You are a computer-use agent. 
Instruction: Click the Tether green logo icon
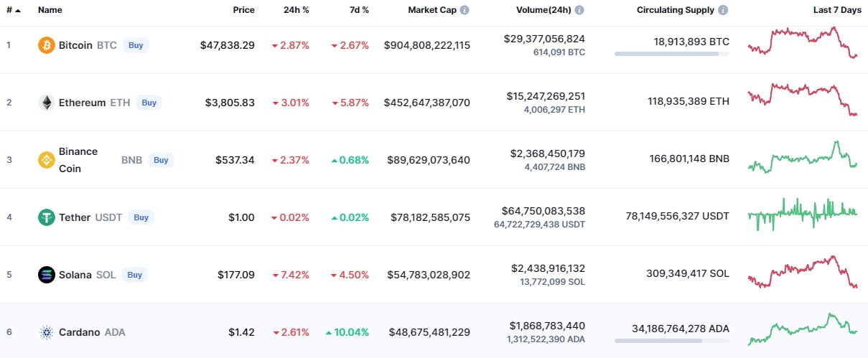pyautogui.click(x=47, y=217)
